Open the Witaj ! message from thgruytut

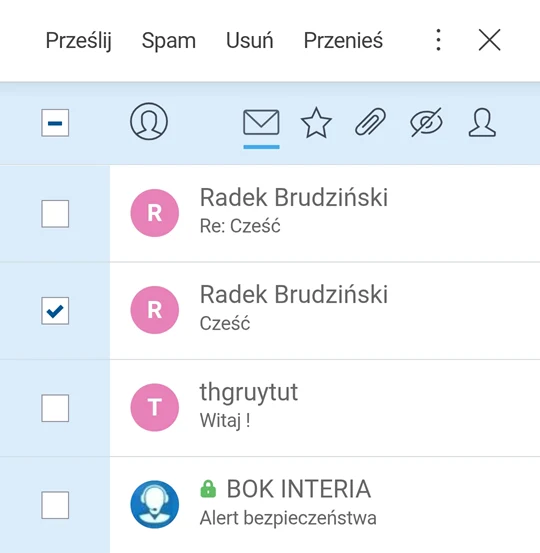pos(324,408)
